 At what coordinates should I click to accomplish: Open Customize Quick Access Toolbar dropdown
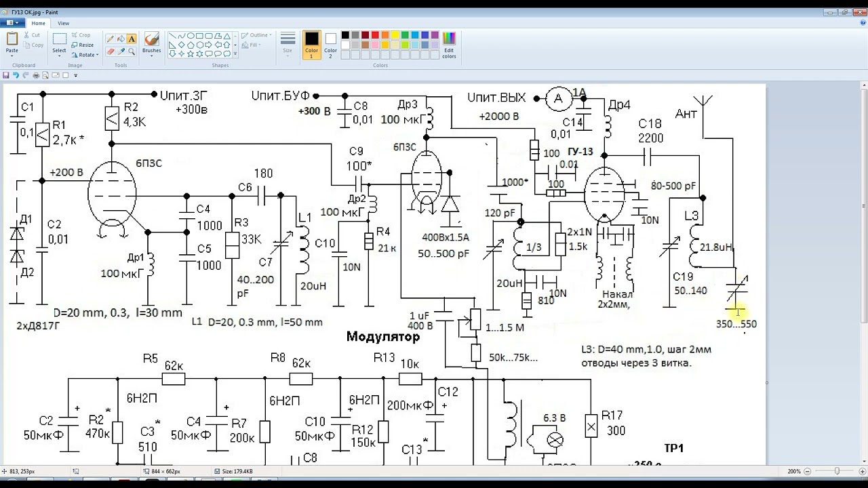point(76,75)
